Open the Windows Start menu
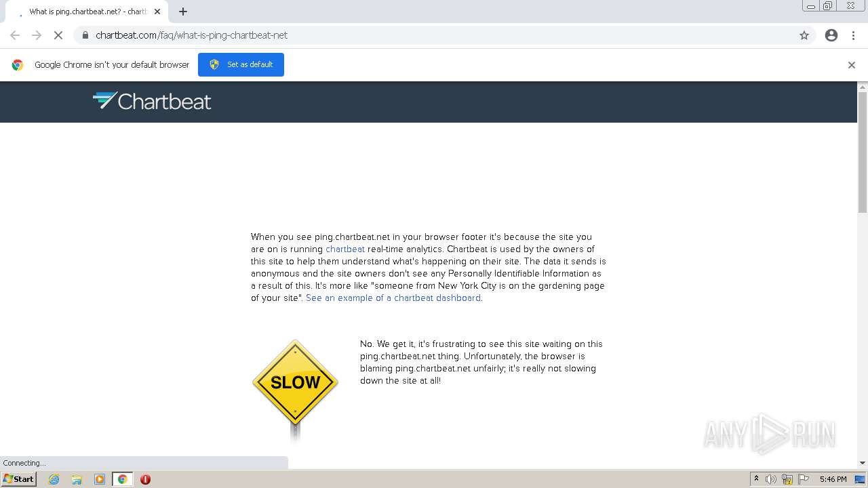The width and height of the screenshot is (868, 488). tap(19, 479)
